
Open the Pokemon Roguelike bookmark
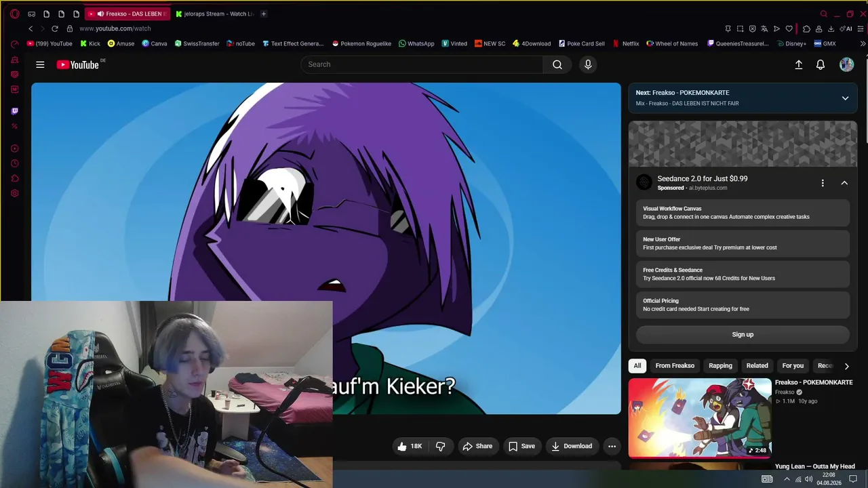361,43
